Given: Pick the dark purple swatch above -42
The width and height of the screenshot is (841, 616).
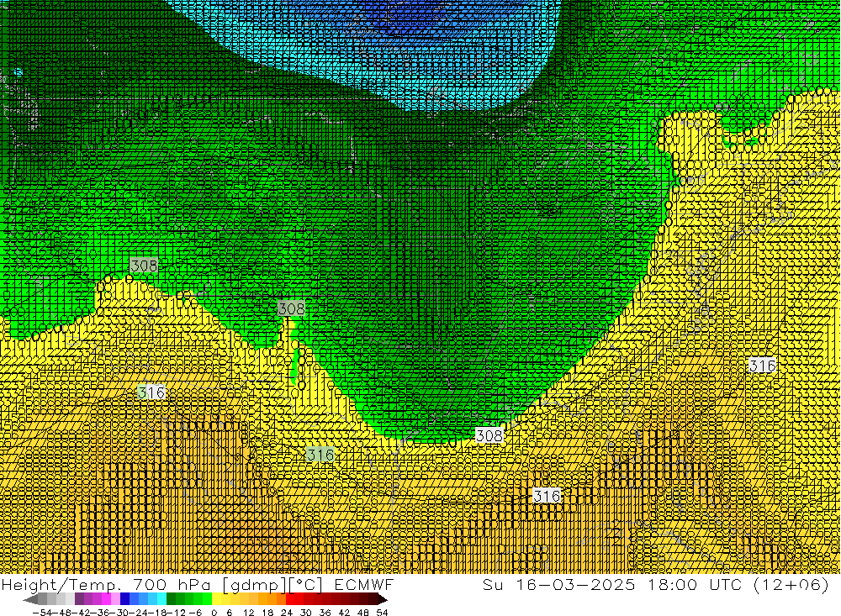Looking at the screenshot, I should pyautogui.click(x=79, y=599).
